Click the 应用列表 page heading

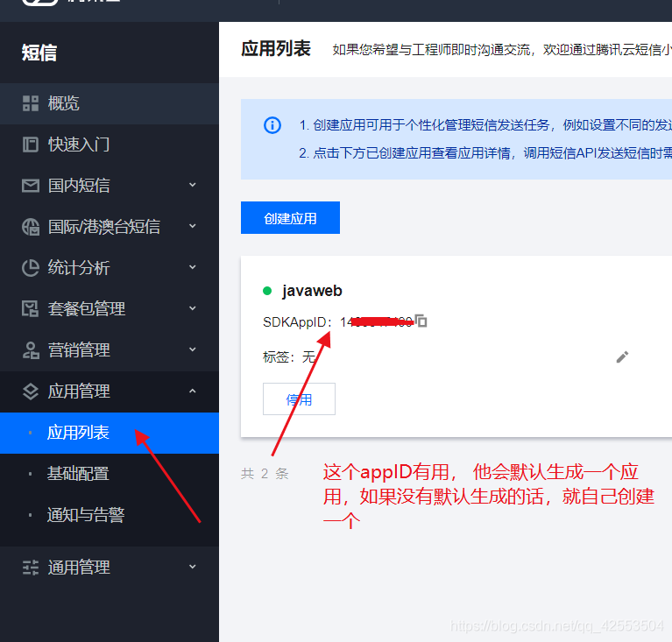point(276,48)
